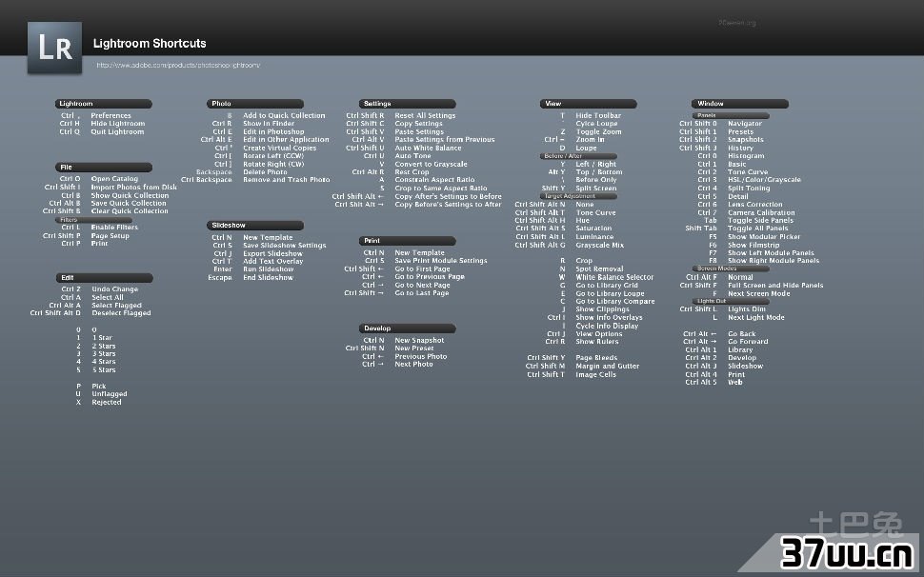Viewport: 924px width, 577px height.
Task: Click 'Show Filmstrip' entry
Action: (753, 245)
